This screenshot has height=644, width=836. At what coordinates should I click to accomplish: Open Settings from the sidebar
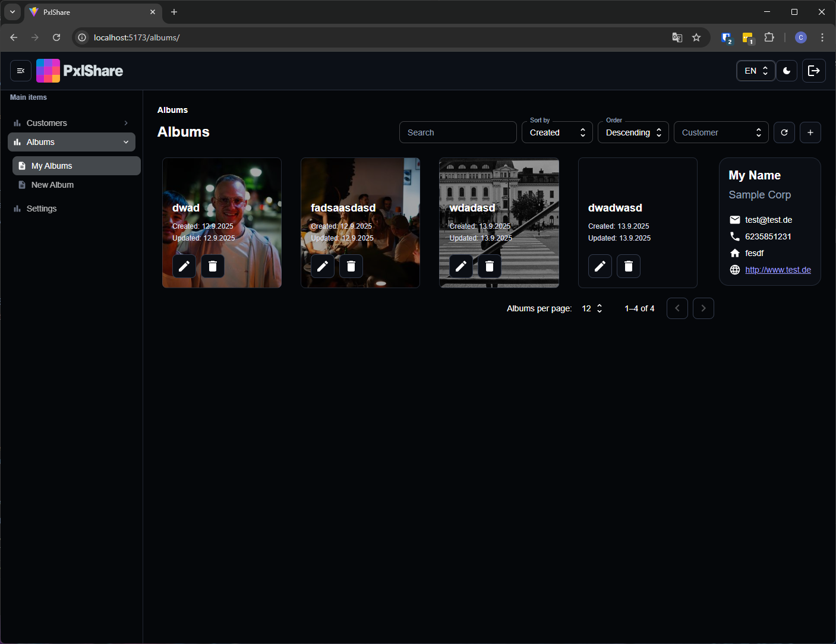[42, 209]
